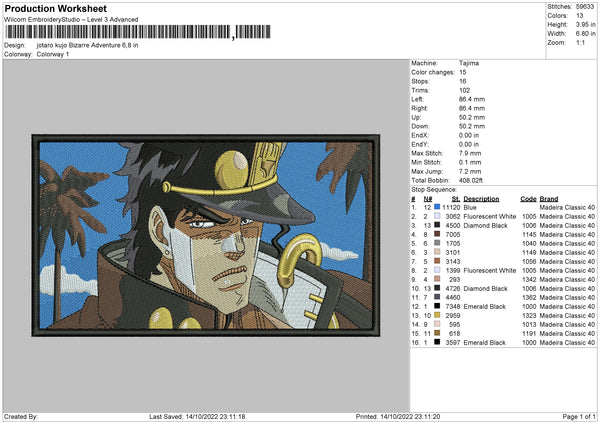Click the "Colorway 1" value

tap(53, 54)
